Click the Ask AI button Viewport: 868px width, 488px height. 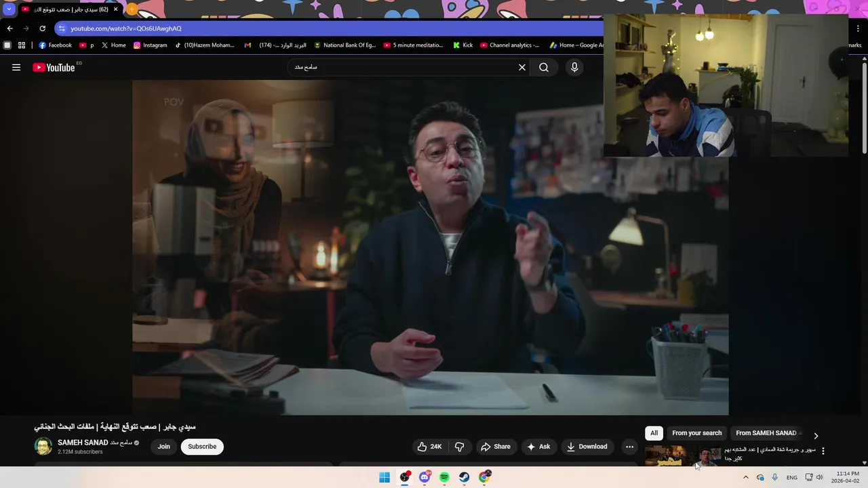click(x=538, y=447)
